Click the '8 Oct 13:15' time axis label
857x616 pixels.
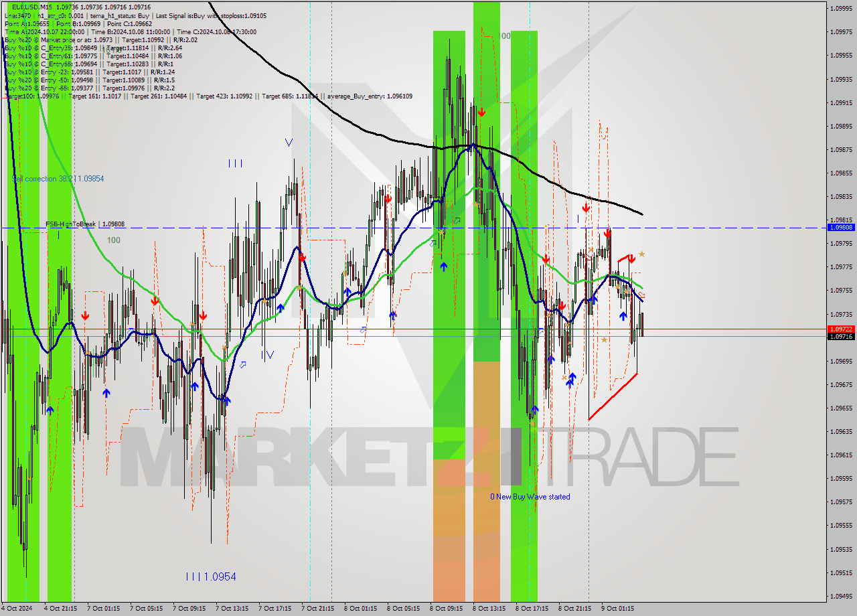[489, 609]
